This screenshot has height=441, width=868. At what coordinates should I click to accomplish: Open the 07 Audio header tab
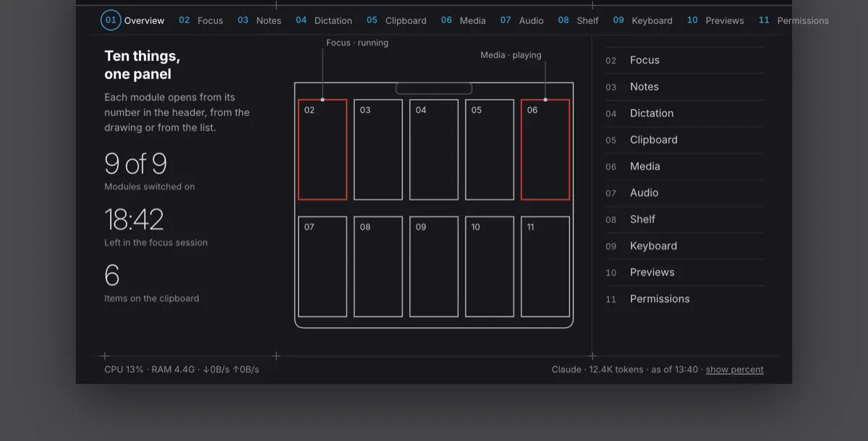pyautogui.click(x=522, y=20)
